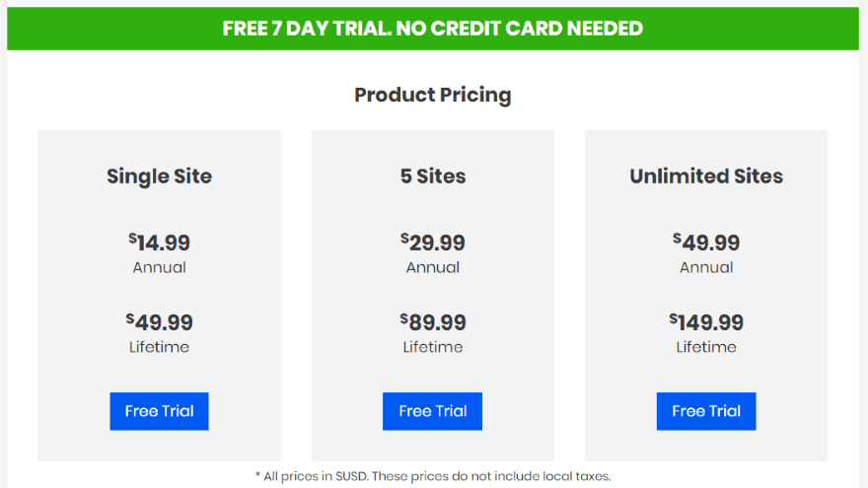Viewport: 868px width, 488px height.
Task: Start Free Trial for Single Site plan
Action: click(159, 411)
